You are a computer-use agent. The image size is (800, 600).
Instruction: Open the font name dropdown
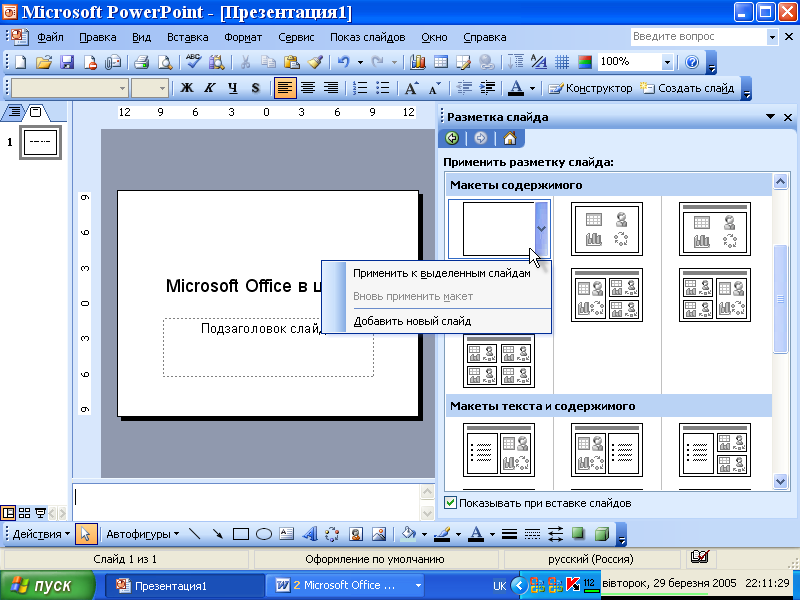tap(122, 88)
